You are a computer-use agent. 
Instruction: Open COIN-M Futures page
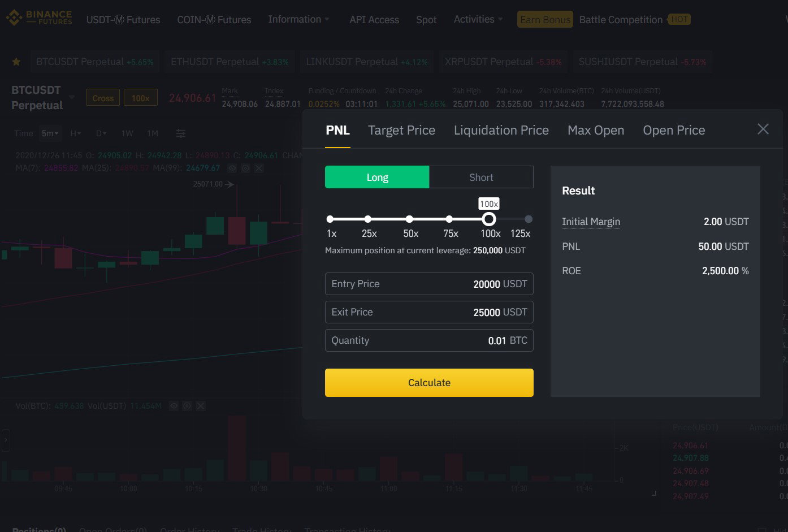point(214,20)
